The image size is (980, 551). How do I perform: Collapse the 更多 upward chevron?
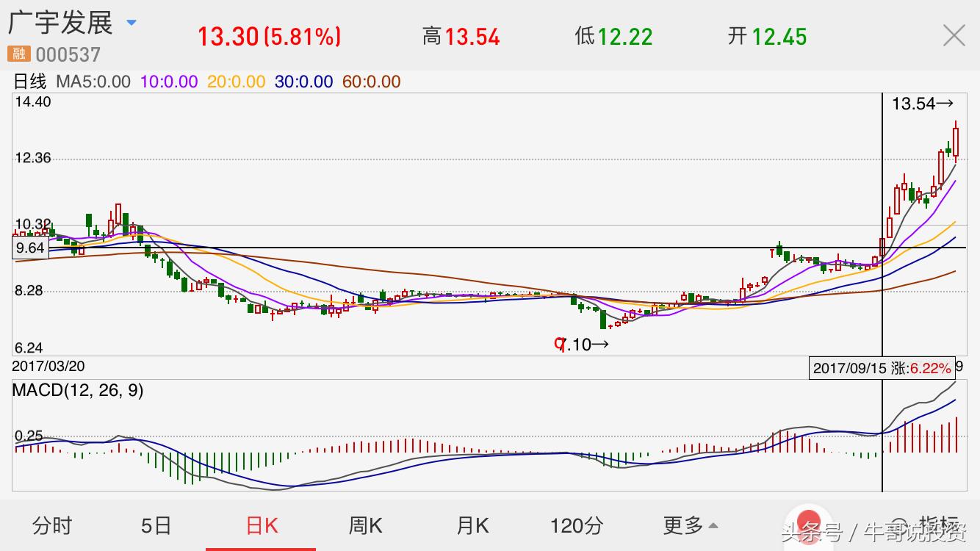coord(714,526)
